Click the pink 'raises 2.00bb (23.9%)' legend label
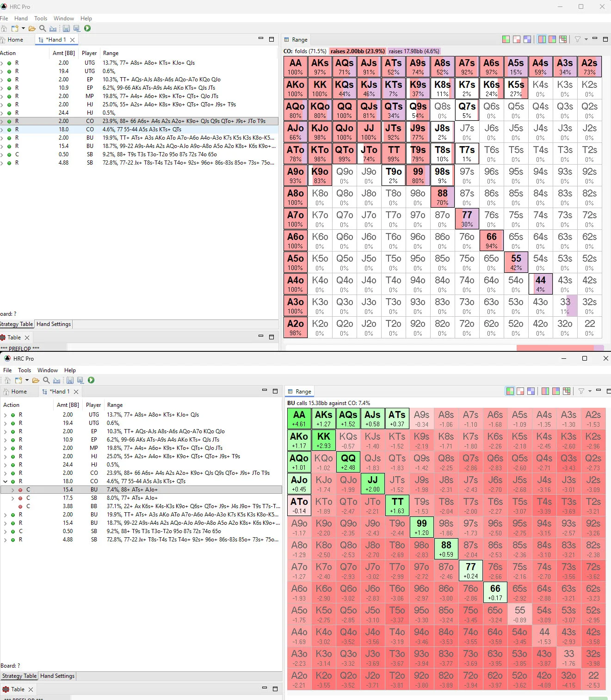The height and width of the screenshot is (700, 611). [x=357, y=51]
